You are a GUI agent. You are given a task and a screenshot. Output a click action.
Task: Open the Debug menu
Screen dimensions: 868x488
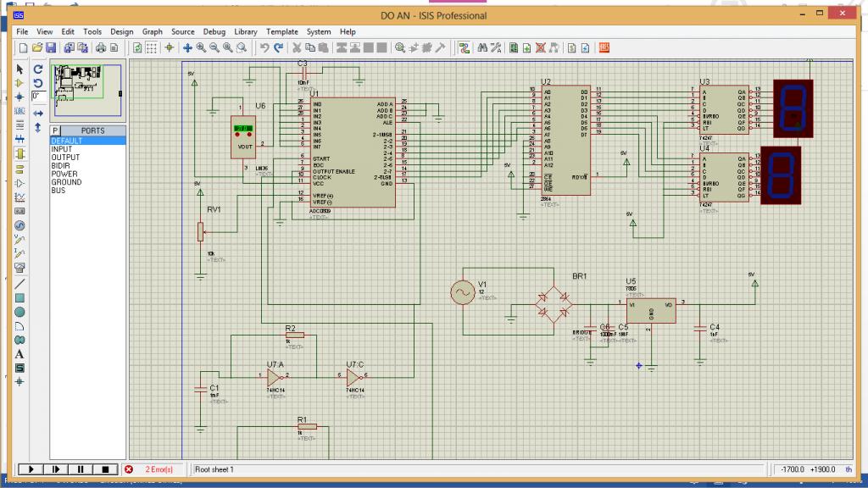coord(214,31)
